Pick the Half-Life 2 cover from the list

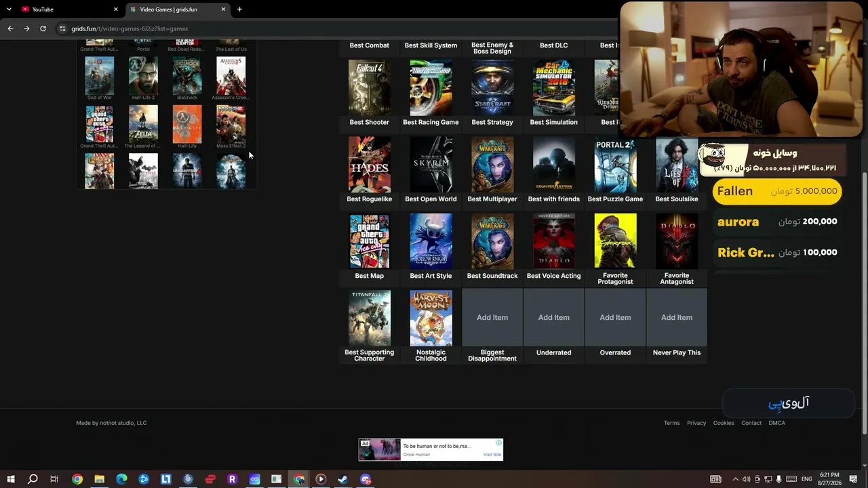(143, 75)
